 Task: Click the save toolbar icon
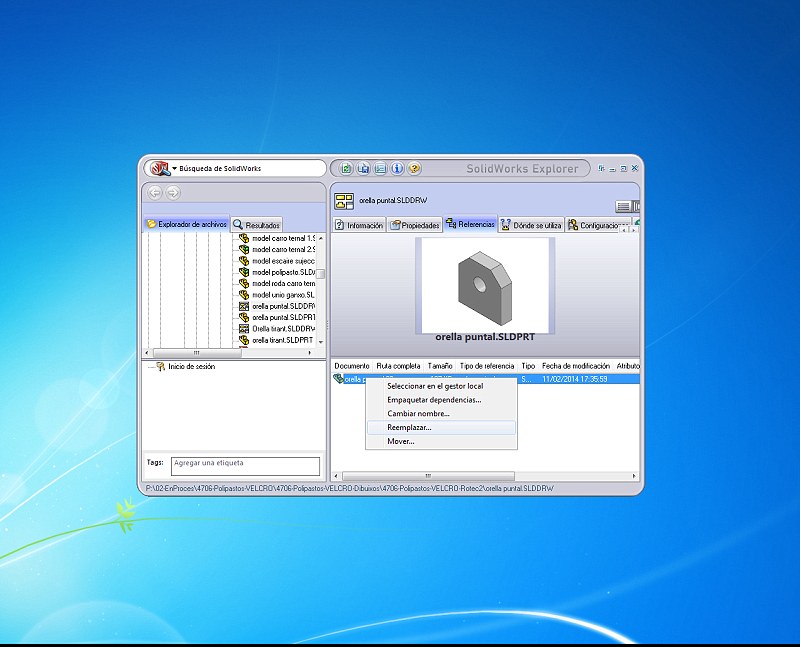[363, 168]
